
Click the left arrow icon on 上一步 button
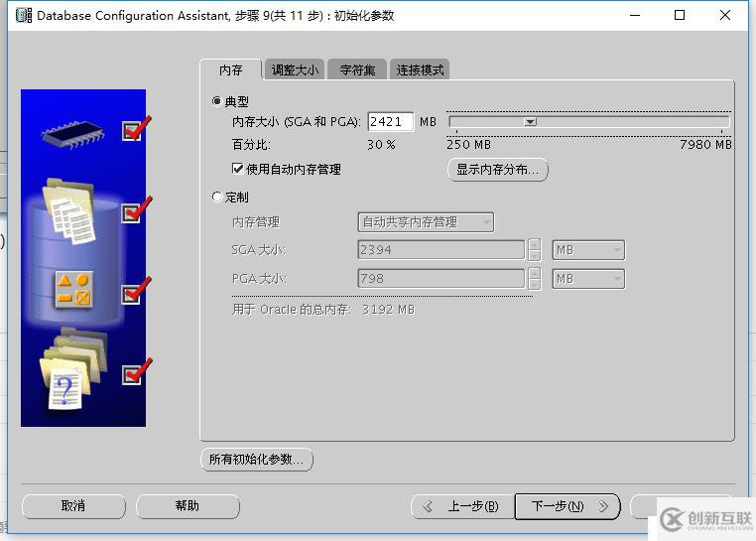click(x=428, y=506)
